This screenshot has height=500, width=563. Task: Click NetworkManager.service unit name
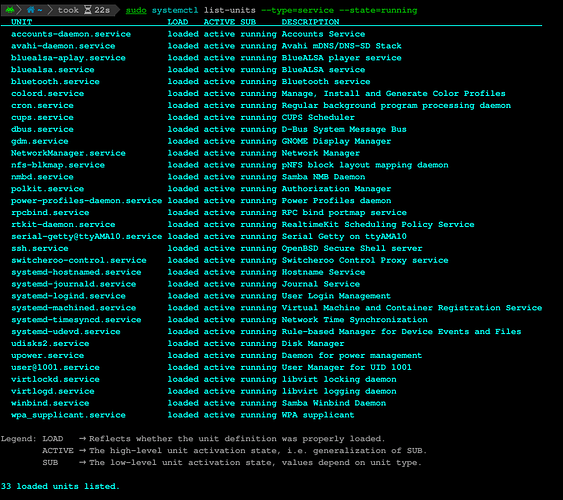(68, 153)
